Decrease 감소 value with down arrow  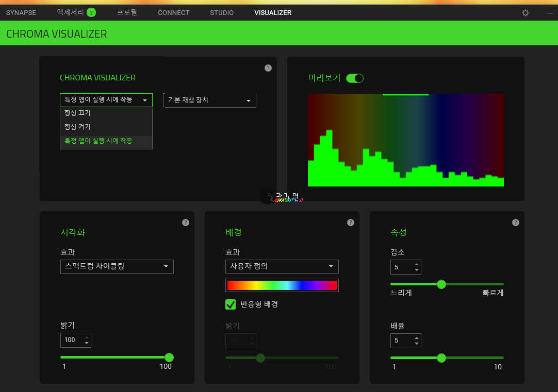pos(416,270)
